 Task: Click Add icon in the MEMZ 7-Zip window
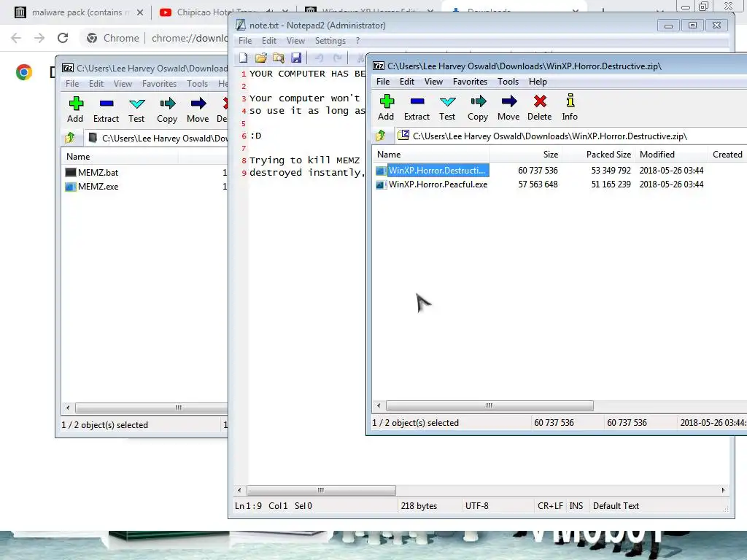pos(75,104)
